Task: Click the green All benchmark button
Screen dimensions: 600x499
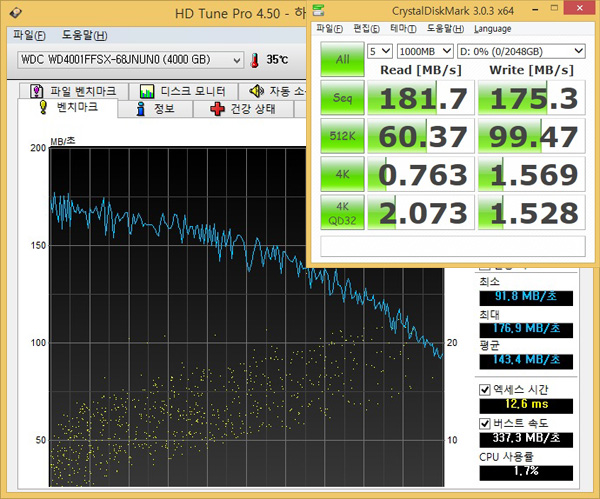Action: point(342,59)
